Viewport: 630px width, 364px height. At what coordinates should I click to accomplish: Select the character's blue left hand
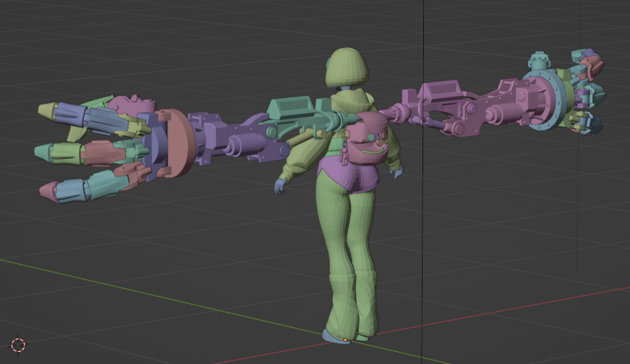(281, 186)
